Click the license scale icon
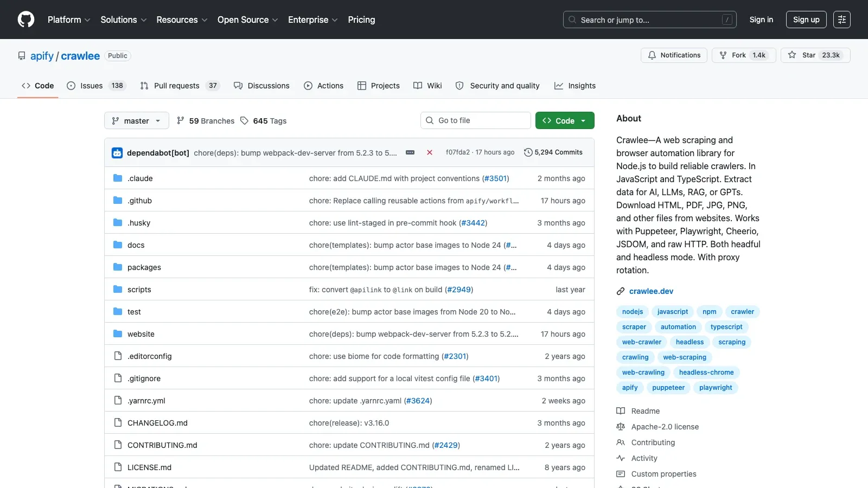 pyautogui.click(x=621, y=427)
